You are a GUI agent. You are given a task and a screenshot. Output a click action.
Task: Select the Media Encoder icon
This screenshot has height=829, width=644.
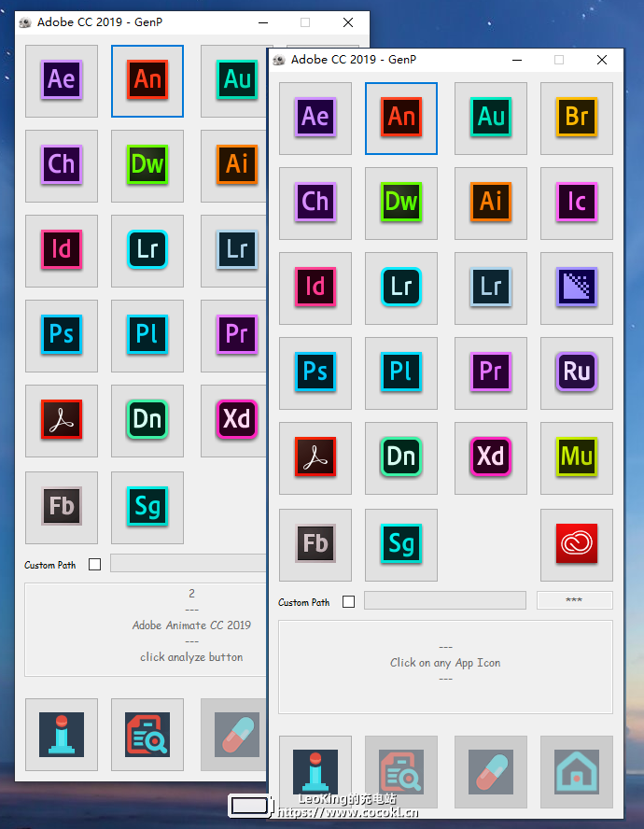pos(576,288)
